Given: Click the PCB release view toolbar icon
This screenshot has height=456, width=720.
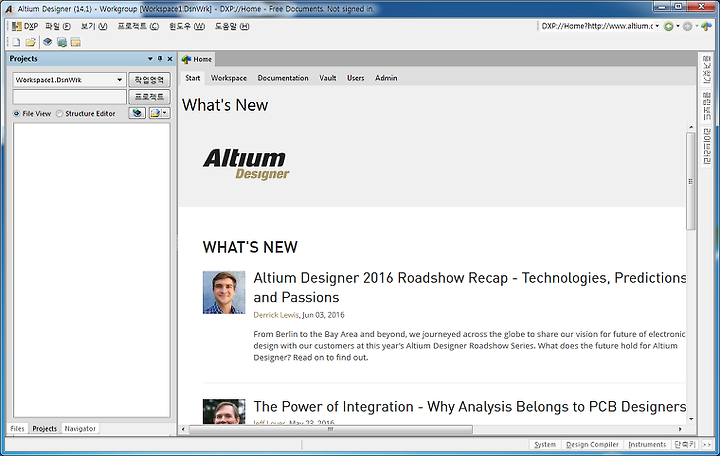Looking at the screenshot, I should click(62, 42).
